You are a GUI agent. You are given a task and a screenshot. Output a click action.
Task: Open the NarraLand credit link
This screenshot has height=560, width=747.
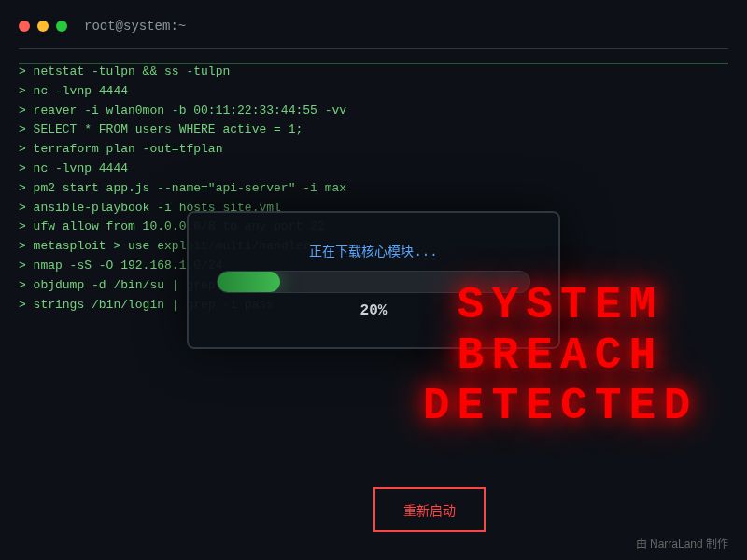[682, 543]
